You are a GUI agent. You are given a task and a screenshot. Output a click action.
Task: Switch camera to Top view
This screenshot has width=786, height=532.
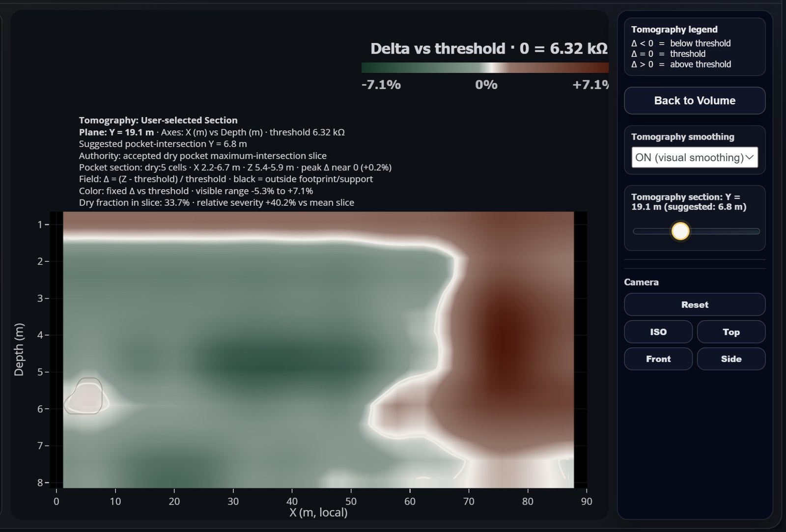pyautogui.click(x=731, y=332)
